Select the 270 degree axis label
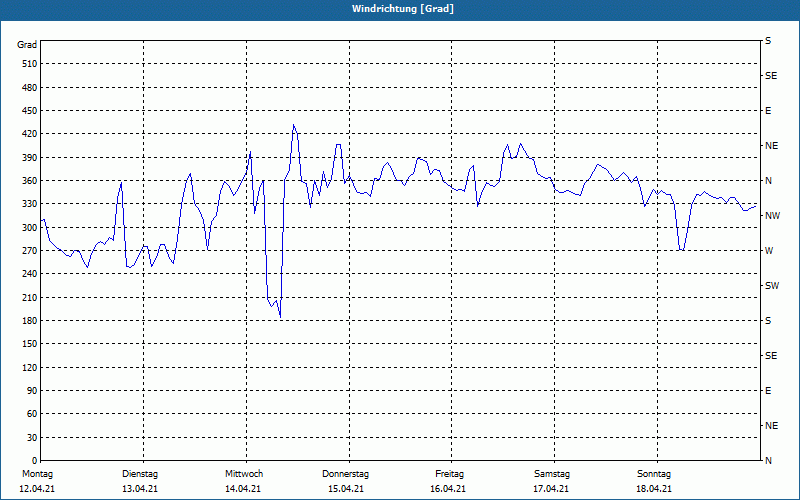This screenshot has height=500, width=800. click(x=30, y=251)
